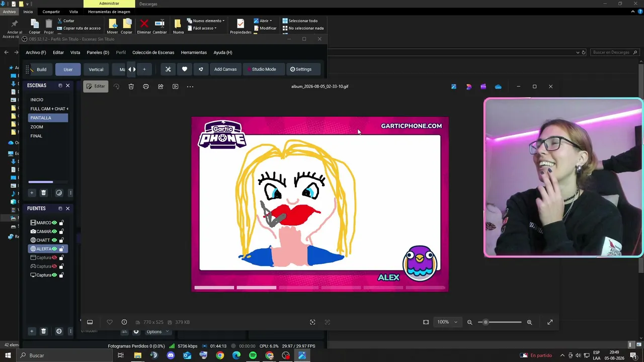Viewport: 644px width, 362px height.
Task: Select the User layout tab in OBS
Action: (x=68, y=69)
